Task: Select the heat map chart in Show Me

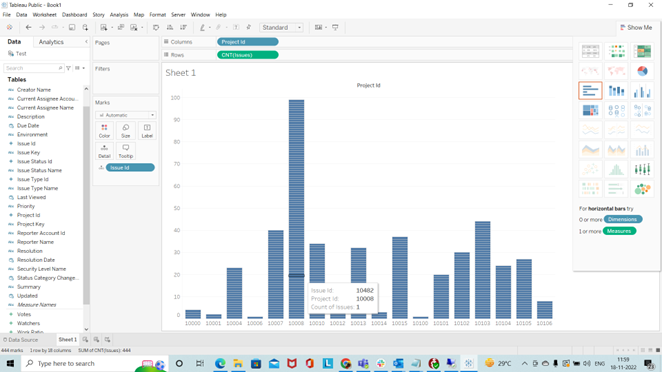Action: click(616, 51)
